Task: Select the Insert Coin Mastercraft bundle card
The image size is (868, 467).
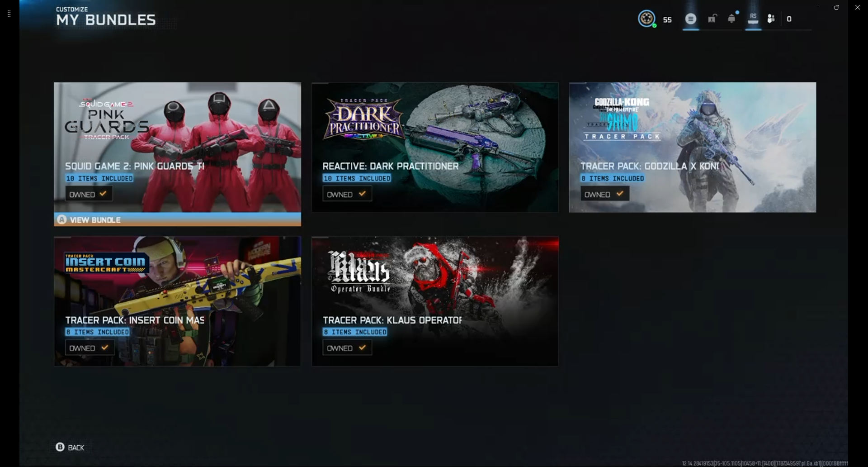Action: [177, 301]
